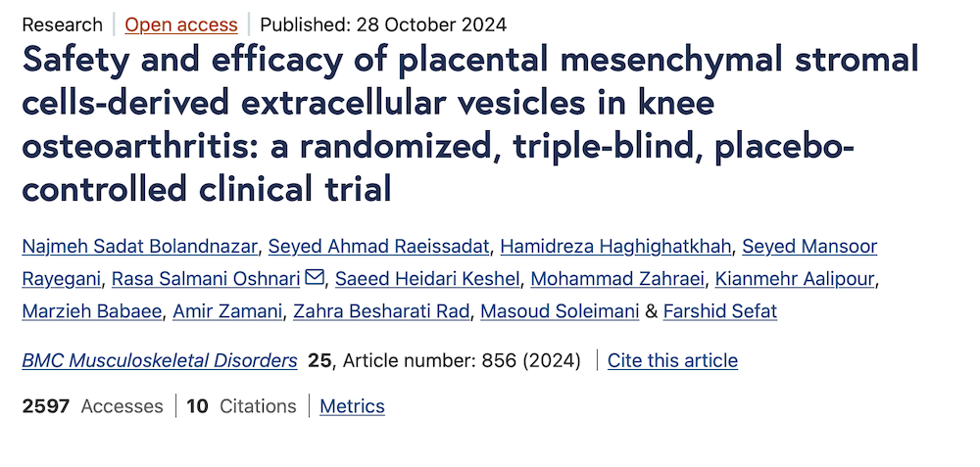Select author Mohammad Zahraei
980x467 pixels.
coord(617,279)
